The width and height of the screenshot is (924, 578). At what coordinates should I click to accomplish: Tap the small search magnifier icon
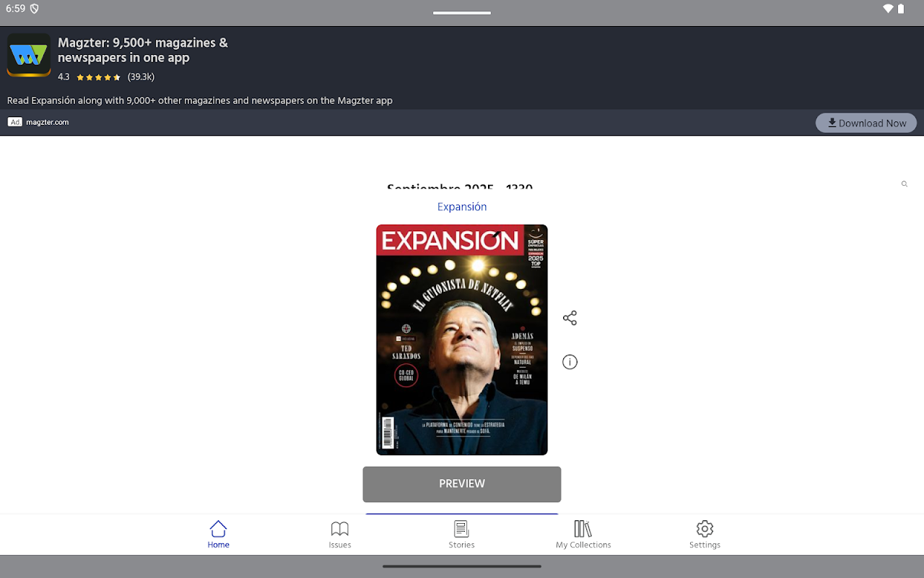pyautogui.click(x=904, y=184)
